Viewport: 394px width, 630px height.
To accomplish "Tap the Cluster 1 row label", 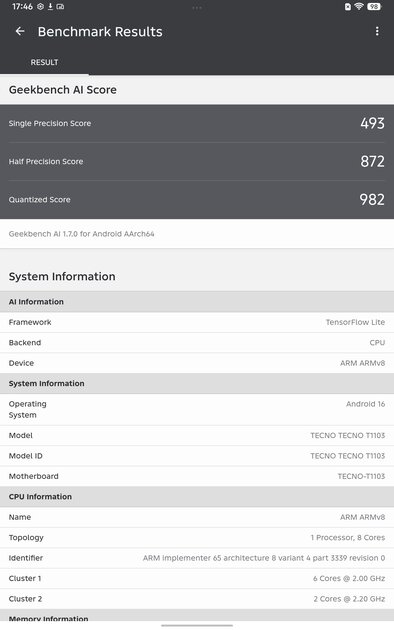I will (25, 579).
